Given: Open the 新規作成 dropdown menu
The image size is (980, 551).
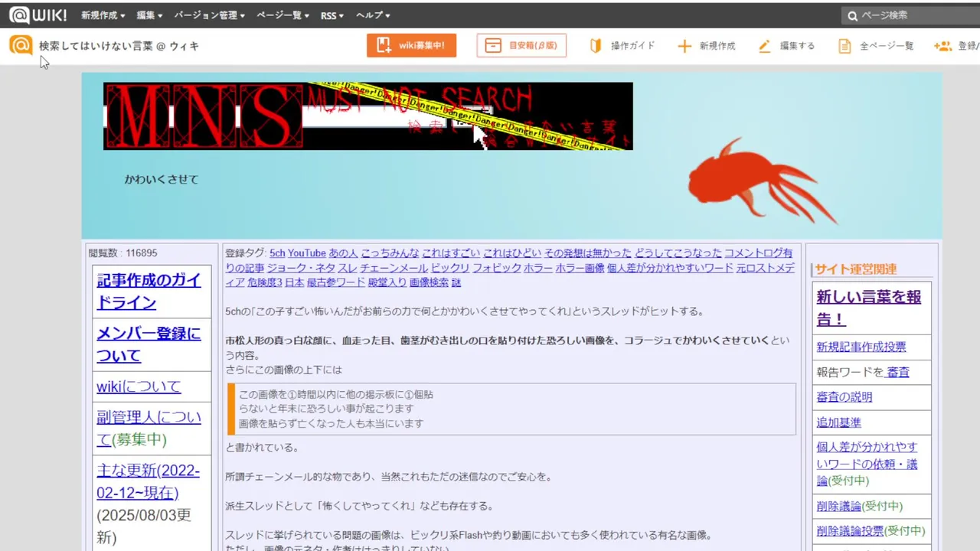Looking at the screenshot, I should (x=104, y=15).
